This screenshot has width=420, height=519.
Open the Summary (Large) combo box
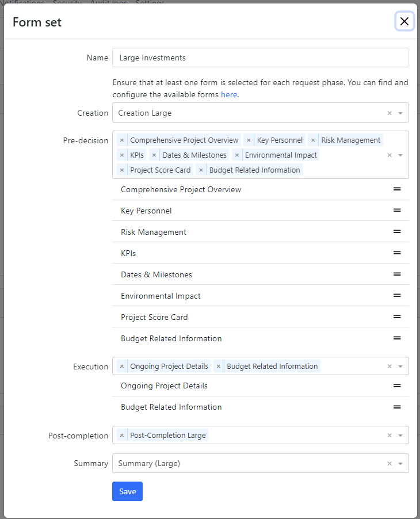tap(261, 463)
